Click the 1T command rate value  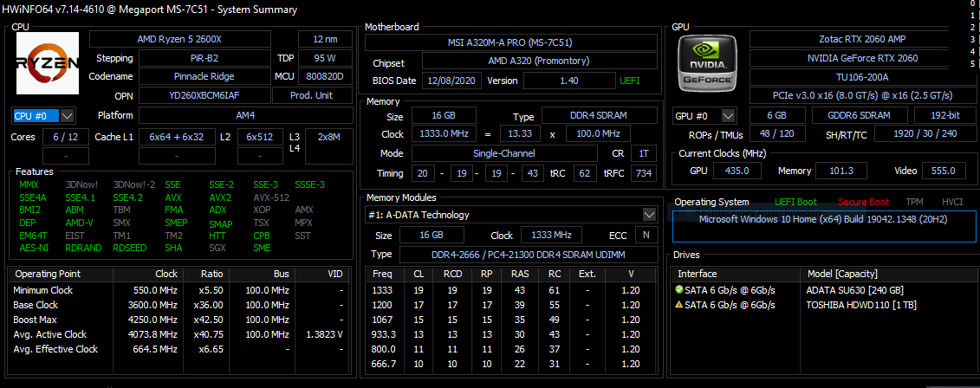pos(644,153)
